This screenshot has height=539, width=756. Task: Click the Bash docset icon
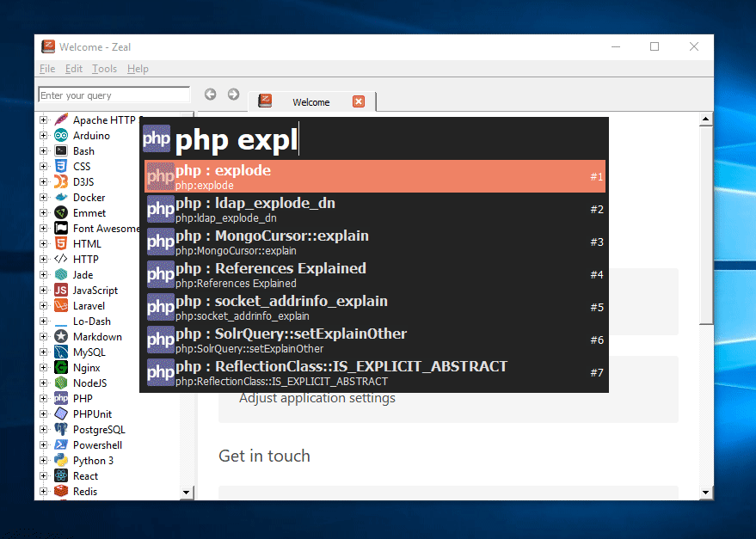point(61,151)
